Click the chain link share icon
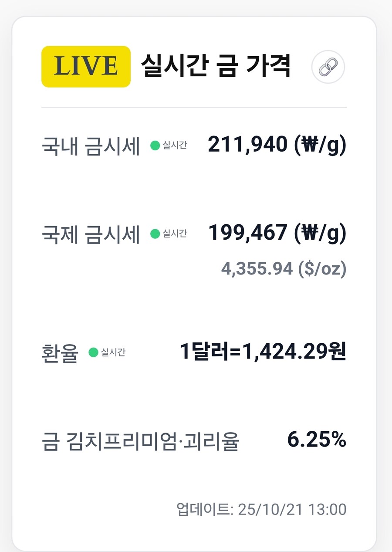 (328, 67)
